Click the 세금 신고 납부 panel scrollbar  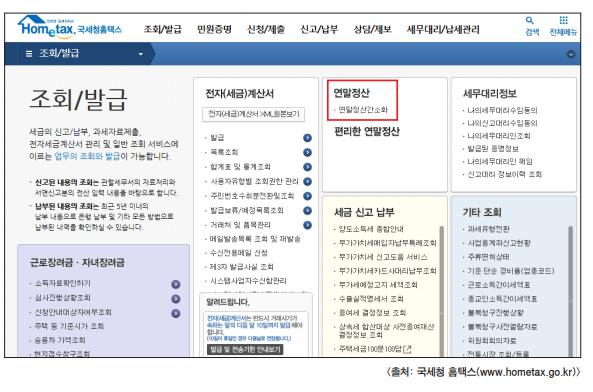441,291
